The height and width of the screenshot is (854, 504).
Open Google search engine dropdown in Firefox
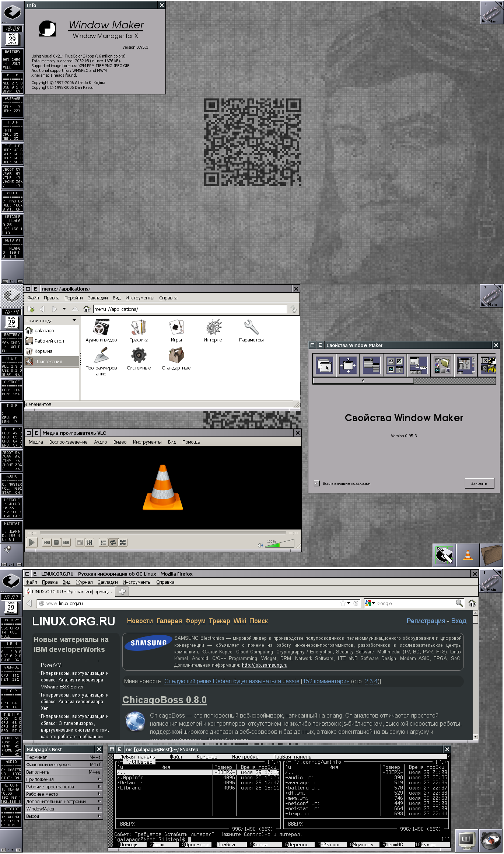tap(370, 603)
